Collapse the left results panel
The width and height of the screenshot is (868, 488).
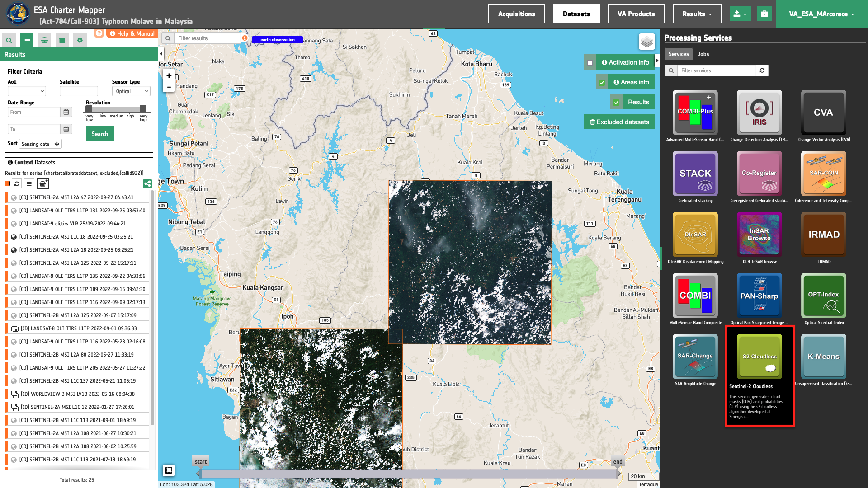pos(161,54)
